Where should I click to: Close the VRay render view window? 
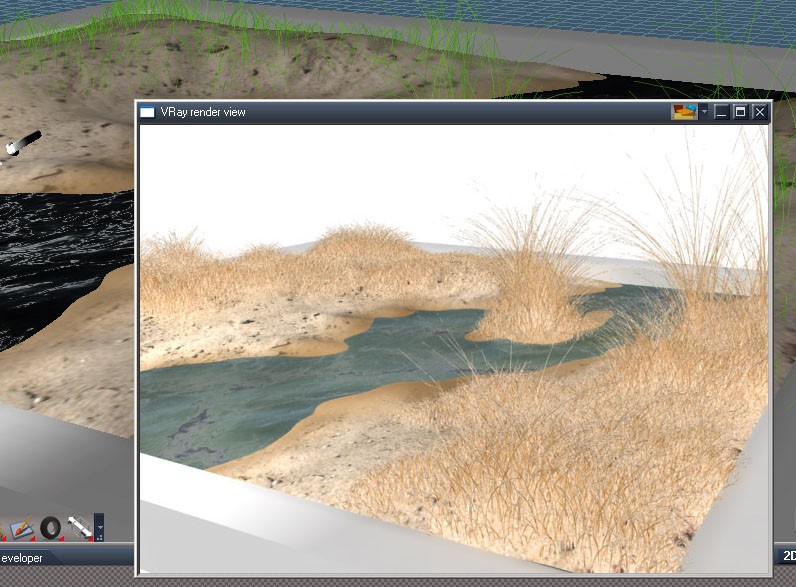pos(759,112)
